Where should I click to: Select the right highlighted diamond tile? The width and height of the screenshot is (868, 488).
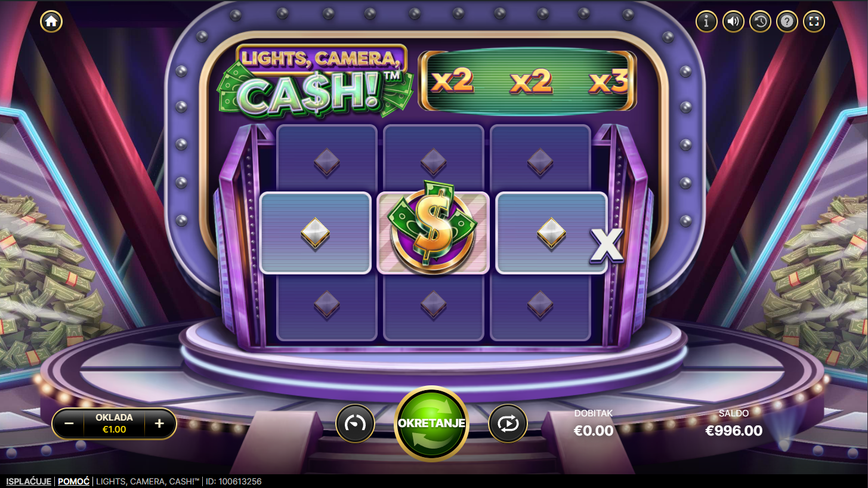pos(551,233)
